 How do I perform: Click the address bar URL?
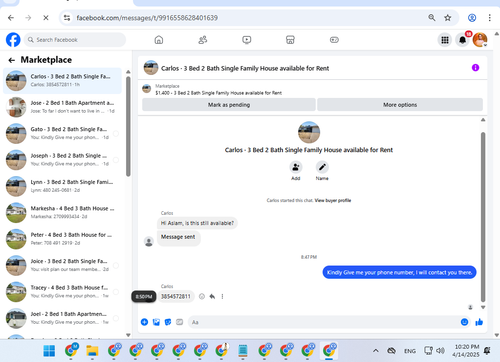[x=147, y=18]
